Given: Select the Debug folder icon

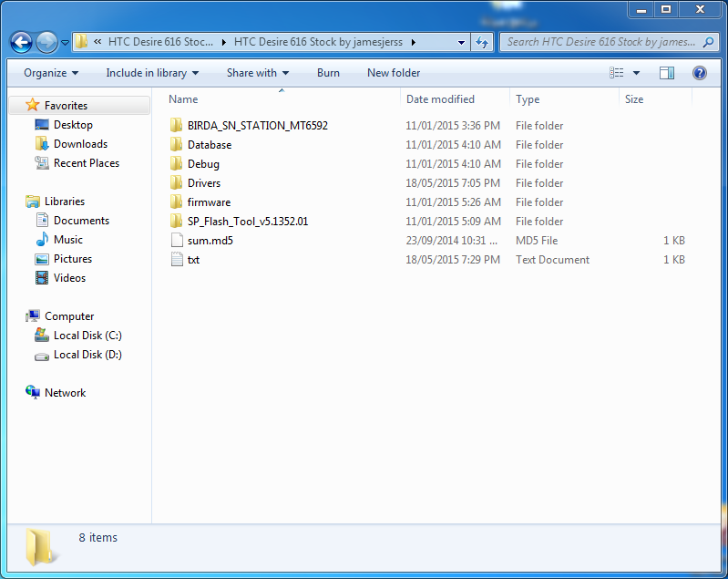Looking at the screenshot, I should tap(177, 163).
